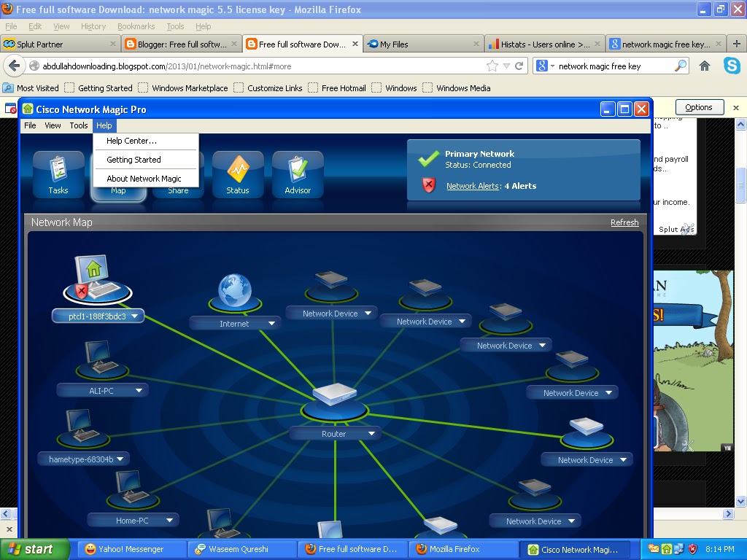Click the Internet globe icon
The image size is (747, 560).
point(235,292)
